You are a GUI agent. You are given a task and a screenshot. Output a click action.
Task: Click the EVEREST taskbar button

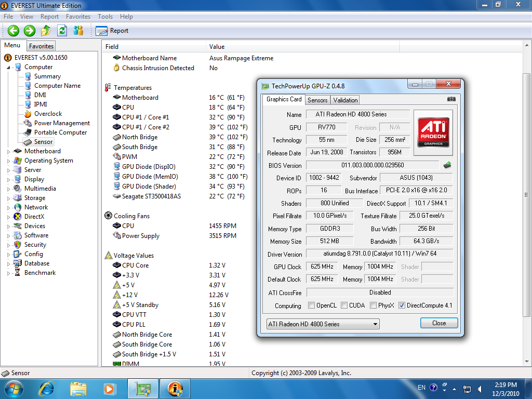pyautogui.click(x=175, y=389)
